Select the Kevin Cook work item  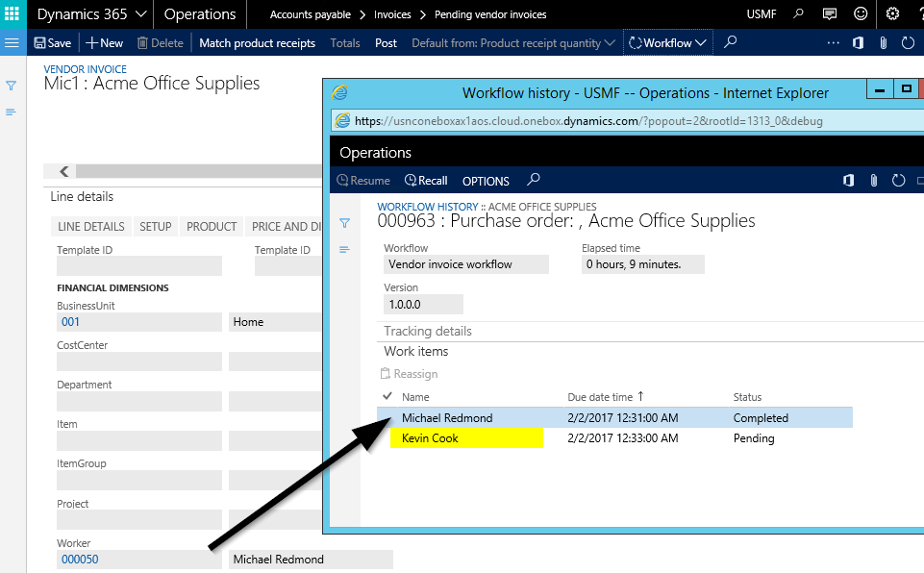click(430, 438)
